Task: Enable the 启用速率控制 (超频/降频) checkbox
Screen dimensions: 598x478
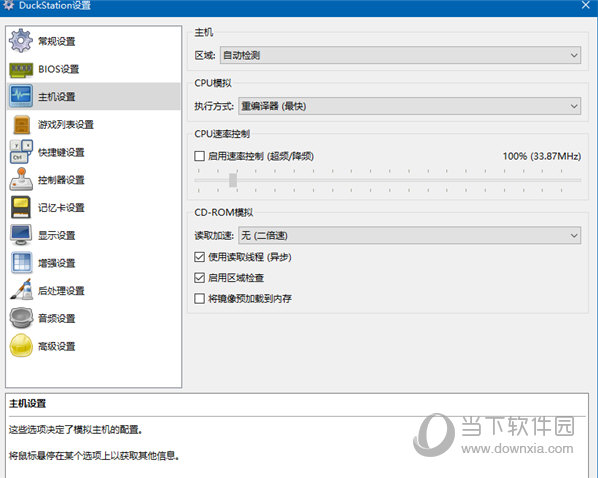Action: 199,156
